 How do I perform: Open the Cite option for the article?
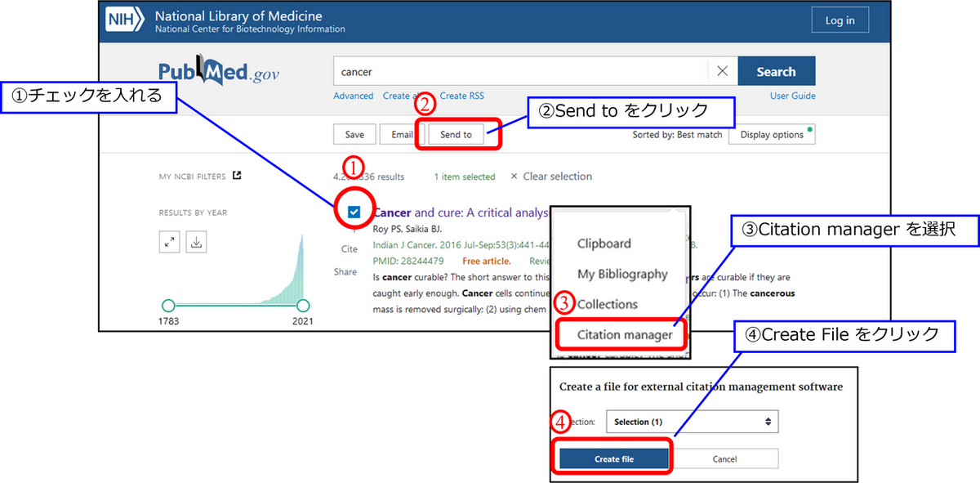[x=349, y=249]
